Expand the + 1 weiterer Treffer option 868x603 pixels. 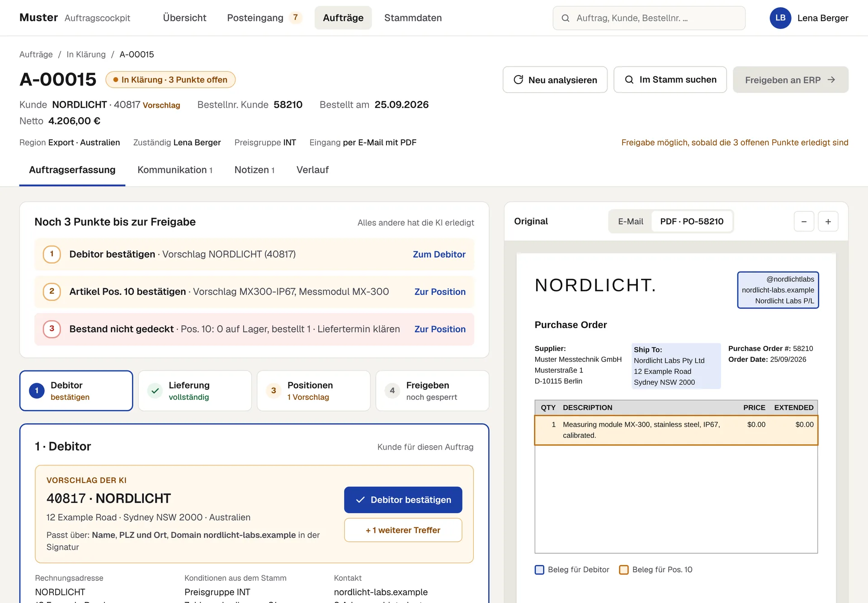pyautogui.click(x=403, y=530)
